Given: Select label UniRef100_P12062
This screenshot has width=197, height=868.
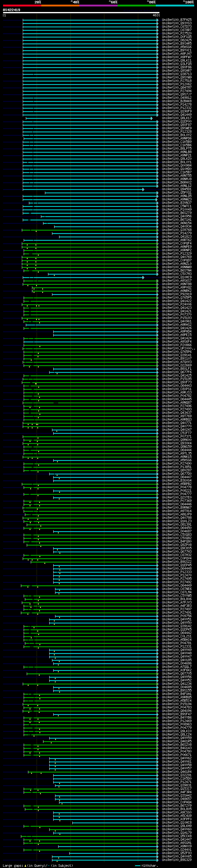Looking at the screenshot, I should click(176, 84).
